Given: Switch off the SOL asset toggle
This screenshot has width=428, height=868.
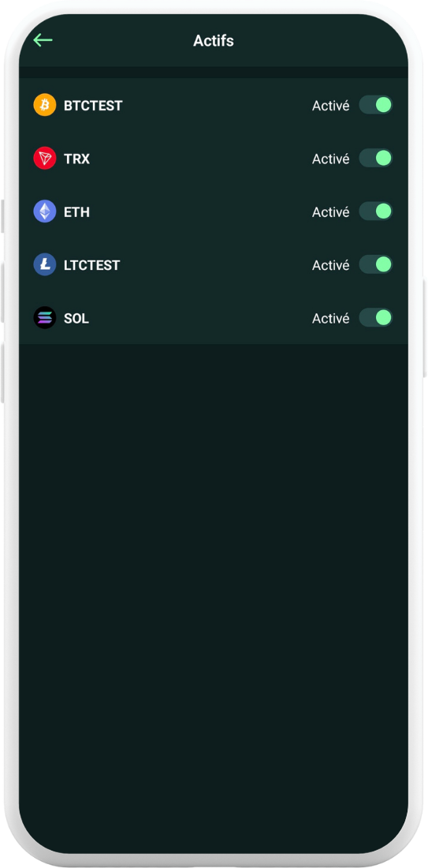Looking at the screenshot, I should click(x=375, y=318).
